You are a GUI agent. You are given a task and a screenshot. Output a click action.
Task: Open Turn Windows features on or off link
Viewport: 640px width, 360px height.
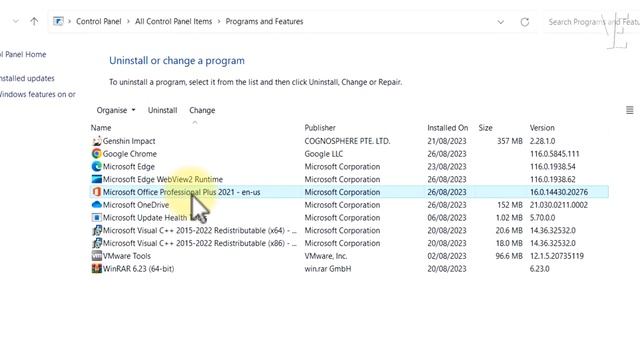[38, 94]
